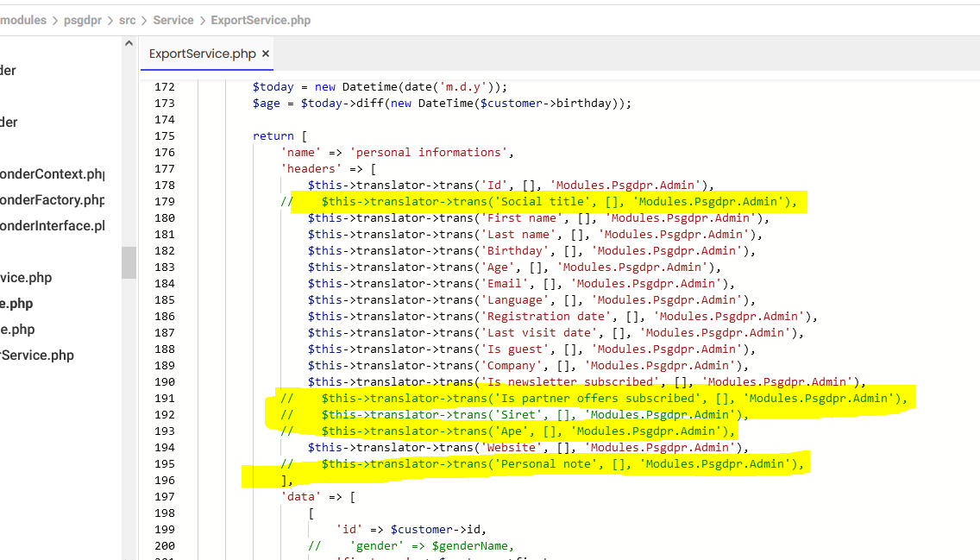Close the ExportService.php tab
Image resolution: width=980 pixels, height=560 pixels.
pyautogui.click(x=266, y=53)
